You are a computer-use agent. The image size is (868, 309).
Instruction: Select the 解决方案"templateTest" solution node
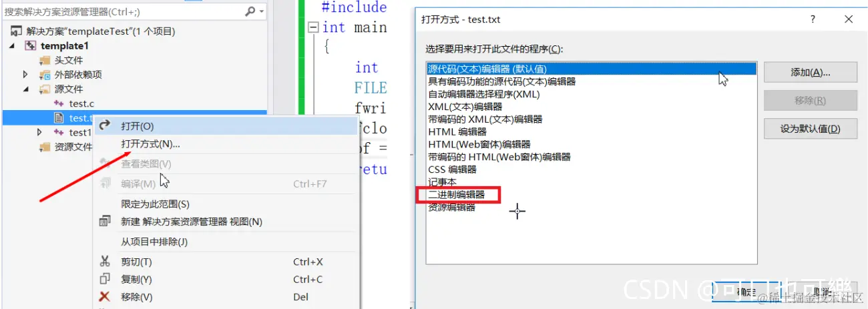(100, 31)
